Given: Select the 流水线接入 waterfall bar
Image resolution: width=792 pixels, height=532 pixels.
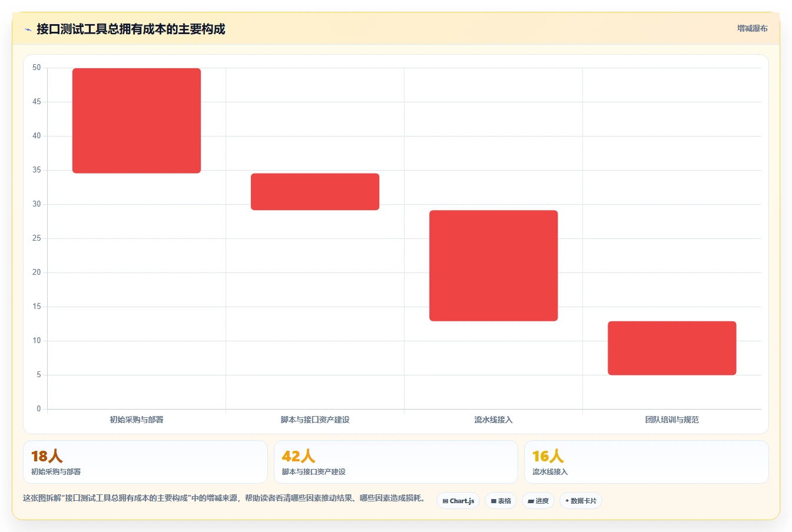Looking at the screenshot, I should (x=493, y=265).
